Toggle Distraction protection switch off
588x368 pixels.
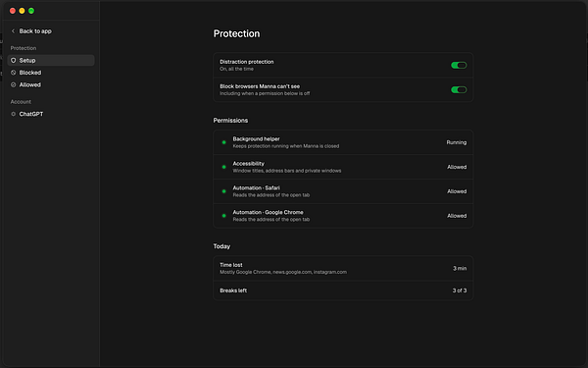(459, 66)
